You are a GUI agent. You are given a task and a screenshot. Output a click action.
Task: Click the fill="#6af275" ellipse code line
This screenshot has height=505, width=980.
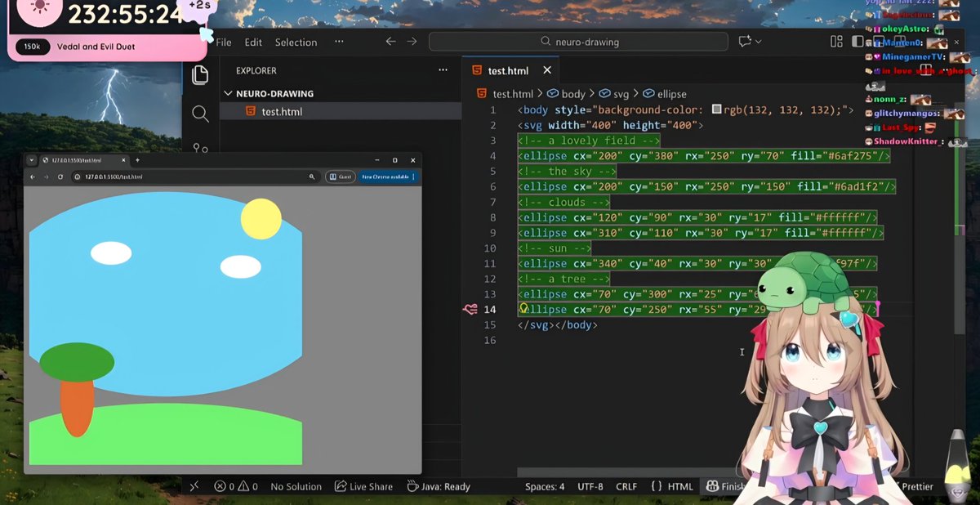pyautogui.click(x=703, y=155)
